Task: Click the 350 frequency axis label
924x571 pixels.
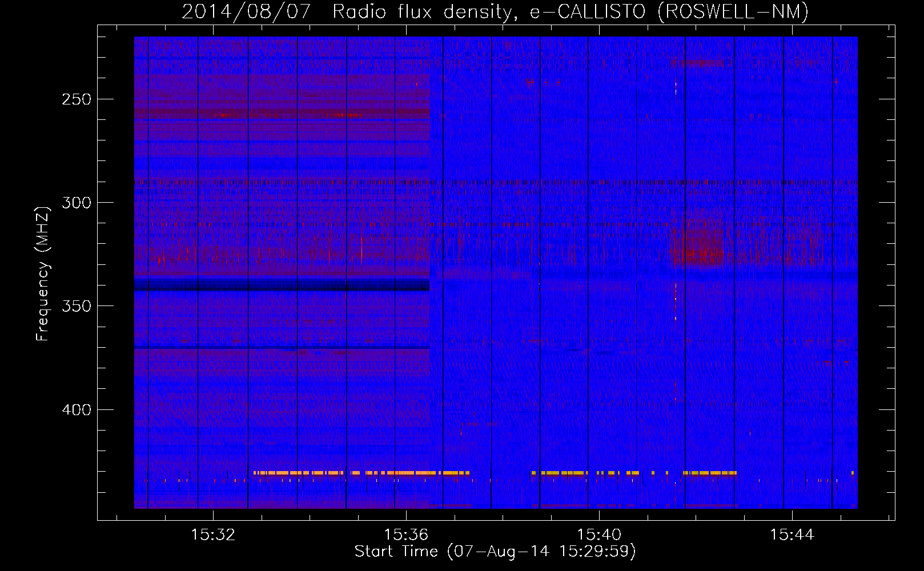Action: 77,306
